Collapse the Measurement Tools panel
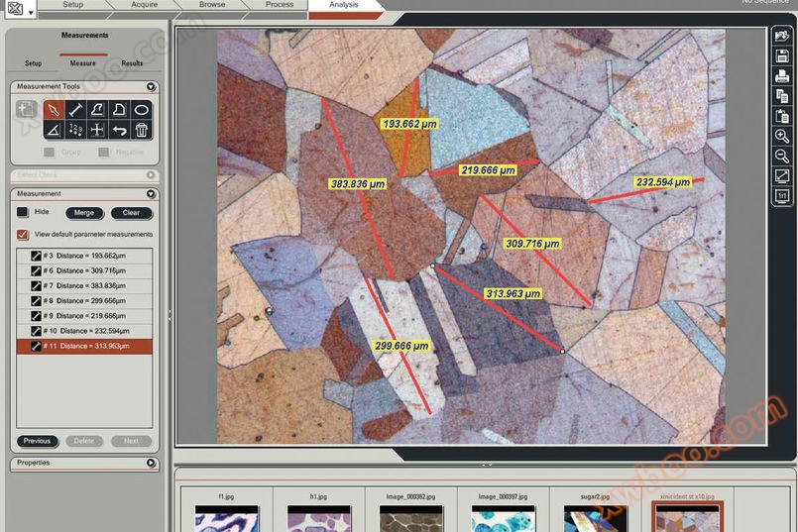 [x=151, y=87]
